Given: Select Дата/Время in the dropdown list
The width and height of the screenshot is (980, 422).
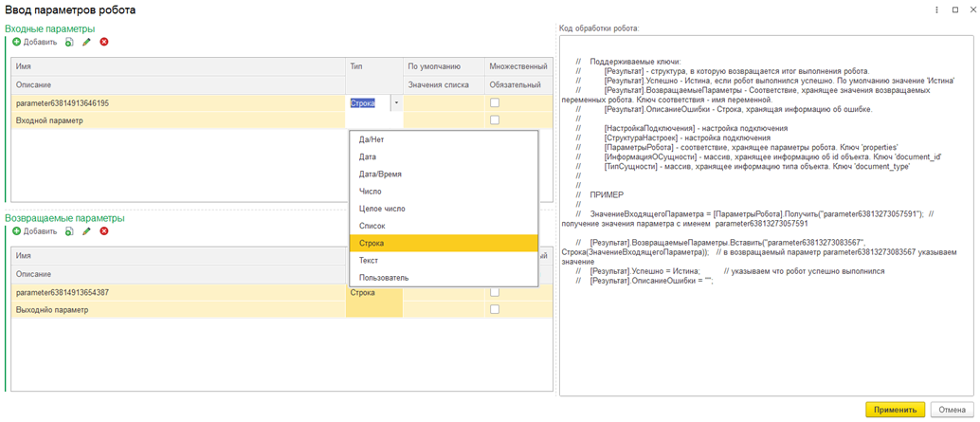Looking at the screenshot, I should (x=380, y=174).
